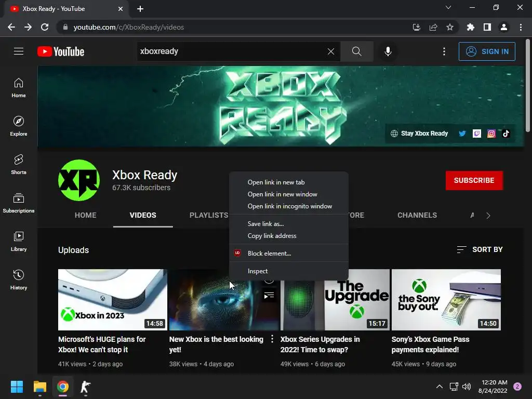Add to queue icon on hovered video

[x=269, y=296]
